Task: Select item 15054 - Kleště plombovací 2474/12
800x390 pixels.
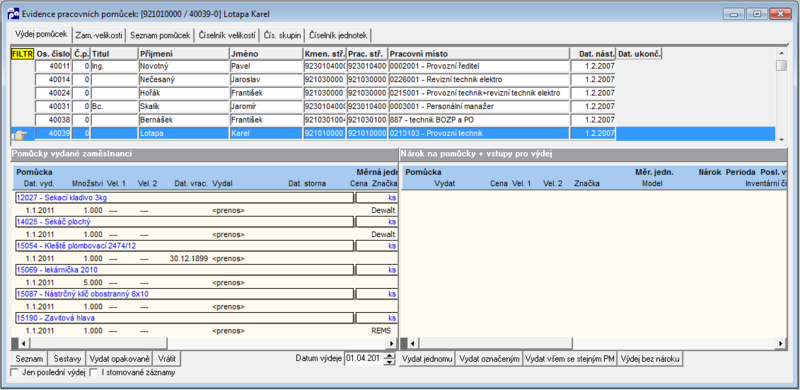Action: click(x=184, y=246)
